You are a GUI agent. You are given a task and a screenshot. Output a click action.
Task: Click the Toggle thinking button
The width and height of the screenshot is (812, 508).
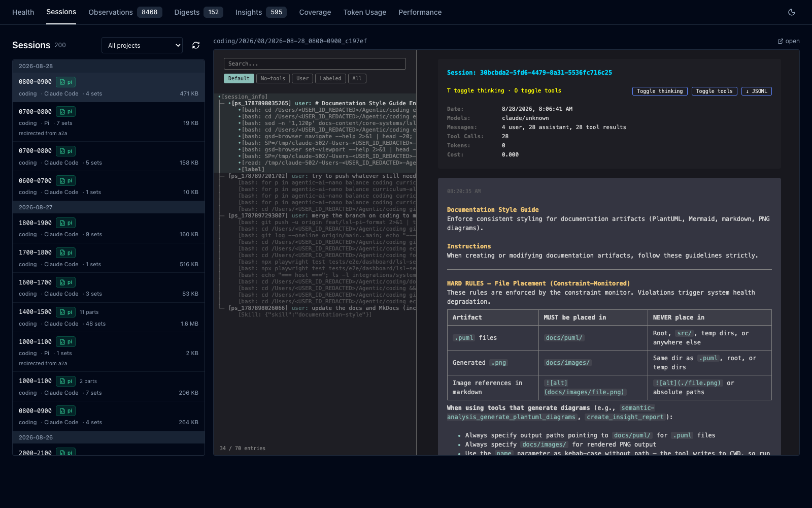(660, 91)
